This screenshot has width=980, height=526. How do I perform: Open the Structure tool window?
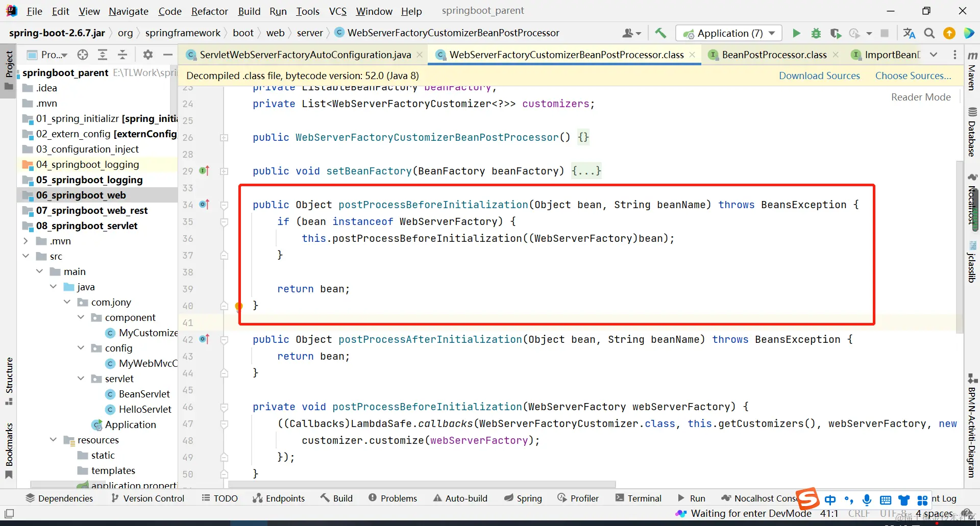pos(9,381)
